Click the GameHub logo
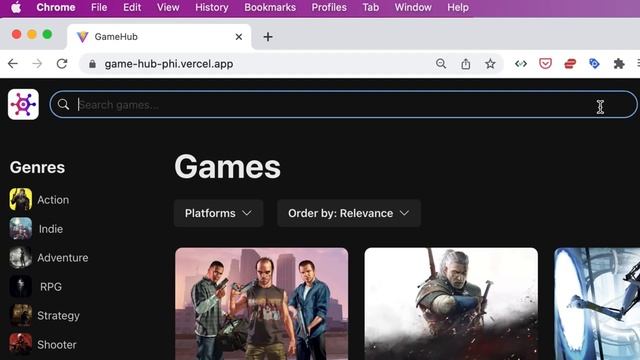 pyautogui.click(x=23, y=104)
